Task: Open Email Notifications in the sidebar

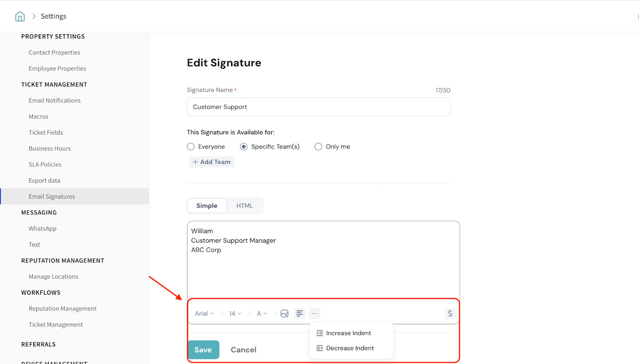Action: tap(55, 101)
